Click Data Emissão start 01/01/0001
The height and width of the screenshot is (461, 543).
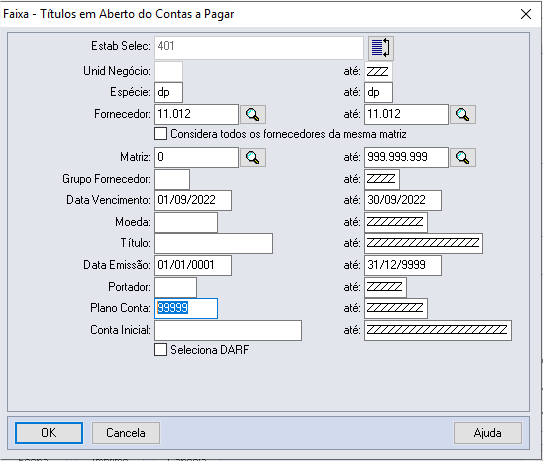[193, 265]
